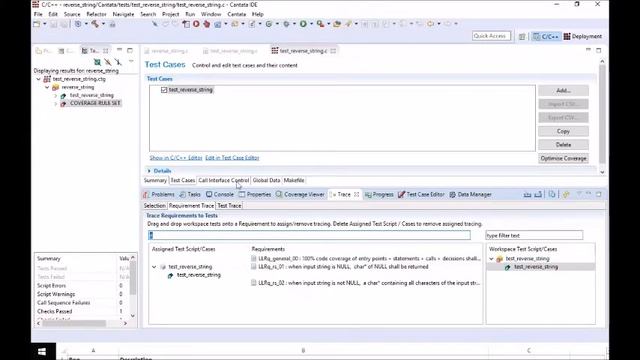Click the open folder toolbar icon

(x=337, y=24)
